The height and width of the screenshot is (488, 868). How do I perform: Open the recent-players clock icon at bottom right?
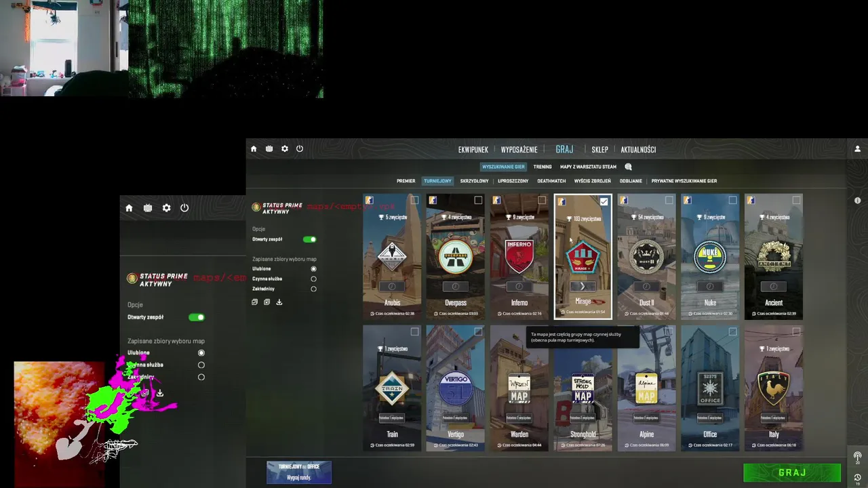click(857, 478)
